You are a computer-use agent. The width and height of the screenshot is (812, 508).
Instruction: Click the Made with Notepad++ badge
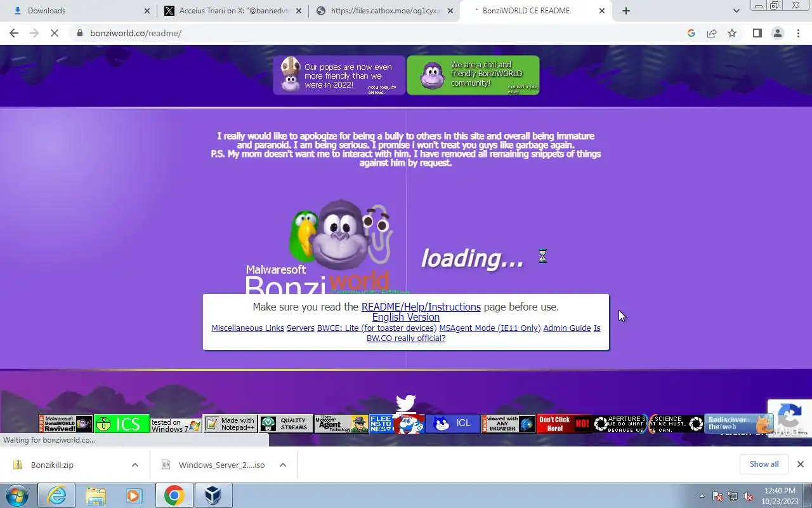(230, 424)
